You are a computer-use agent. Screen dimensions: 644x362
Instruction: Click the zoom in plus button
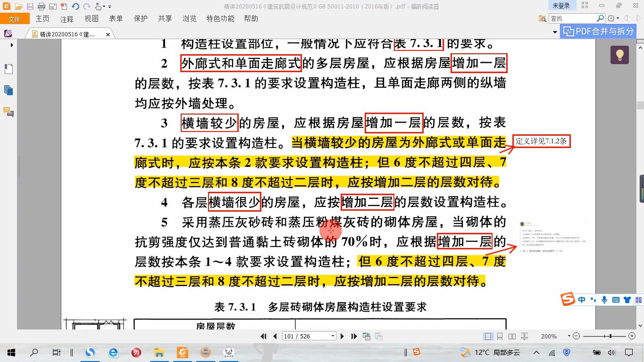(x=632, y=336)
